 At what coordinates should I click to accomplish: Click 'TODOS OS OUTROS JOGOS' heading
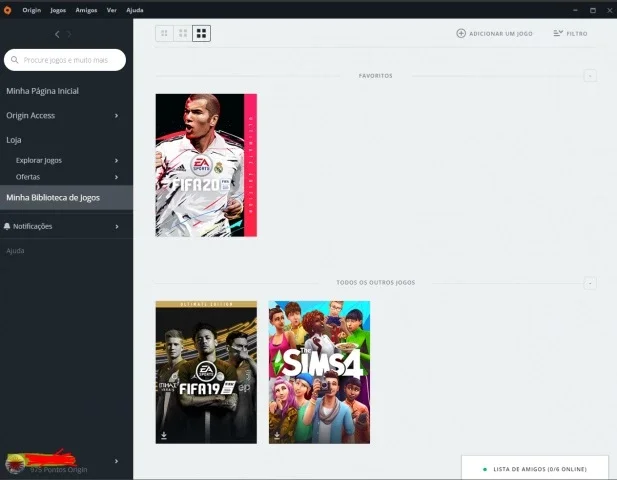[376, 282]
